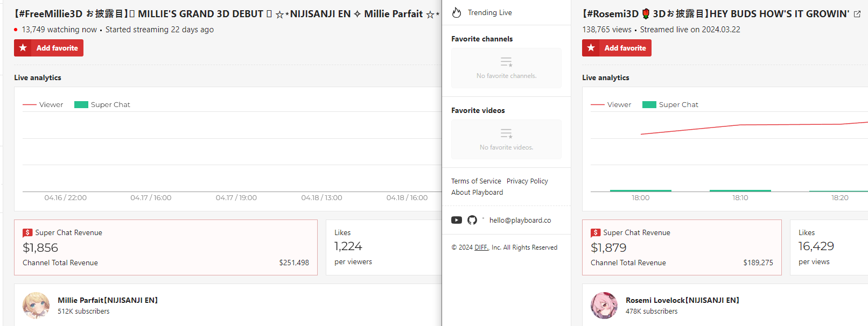Toggle the Super Chat series in Rosemi's analytics chart
Image resolution: width=868 pixels, height=326 pixels.
click(670, 105)
